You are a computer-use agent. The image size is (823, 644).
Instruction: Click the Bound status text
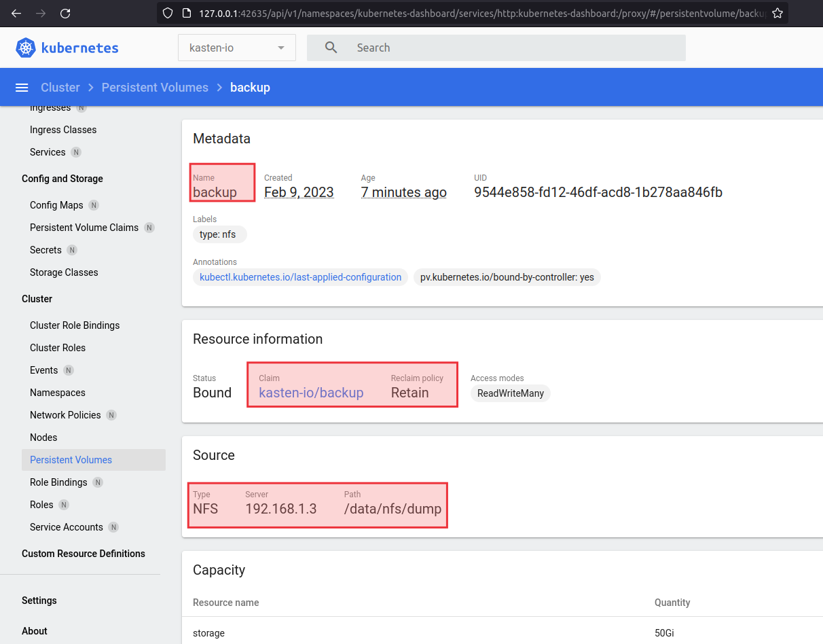[212, 393]
